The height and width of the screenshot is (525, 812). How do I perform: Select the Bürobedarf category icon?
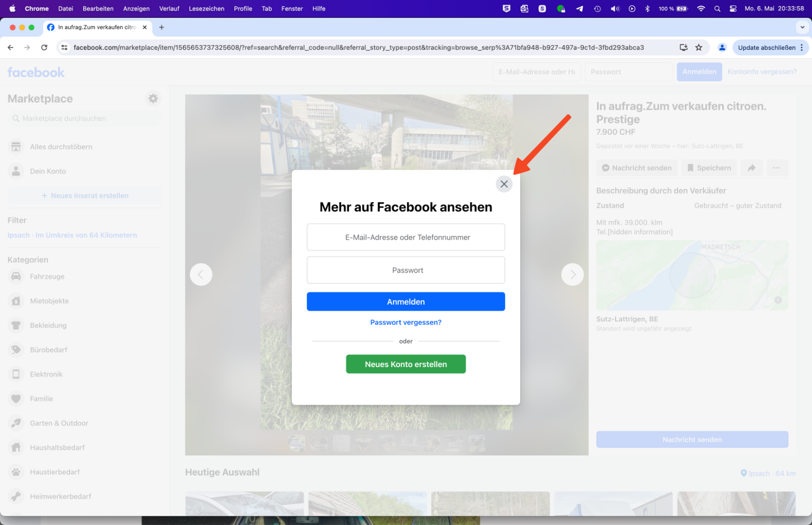(16, 350)
